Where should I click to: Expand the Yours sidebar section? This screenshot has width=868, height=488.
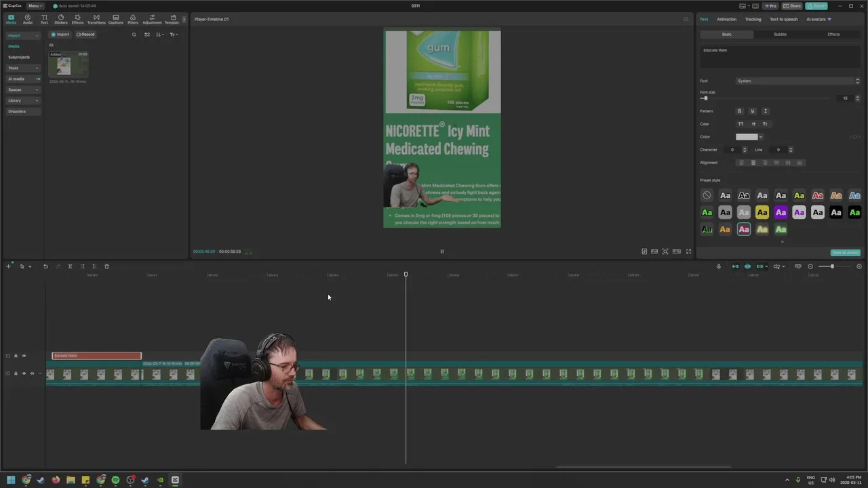(23, 68)
